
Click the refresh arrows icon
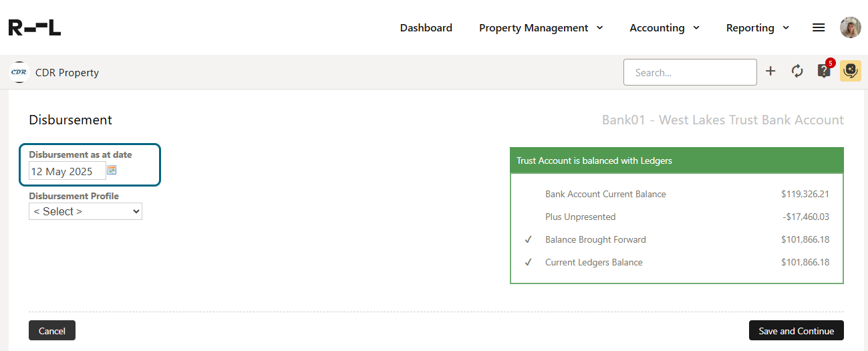(797, 71)
